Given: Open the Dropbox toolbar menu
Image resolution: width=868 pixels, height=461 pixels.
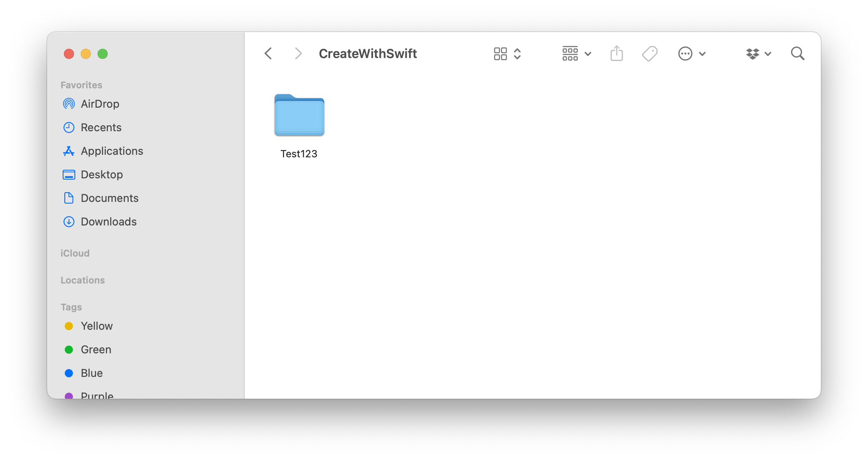Looking at the screenshot, I should [x=758, y=54].
